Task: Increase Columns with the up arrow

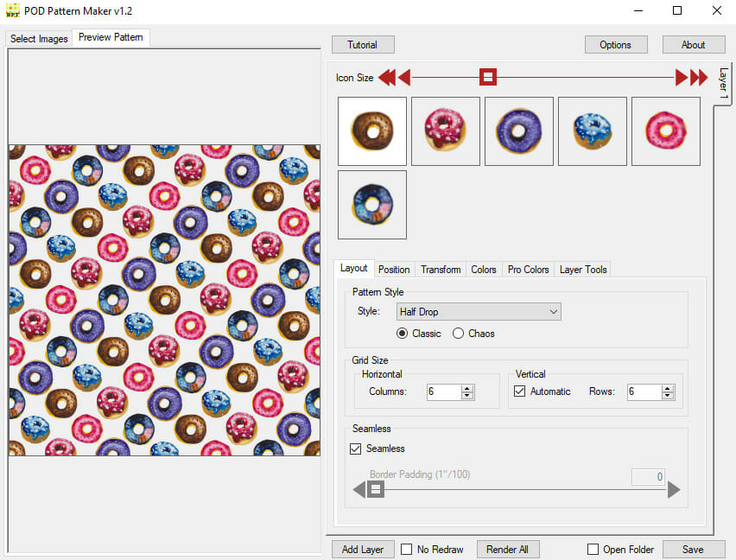Action: click(x=467, y=388)
